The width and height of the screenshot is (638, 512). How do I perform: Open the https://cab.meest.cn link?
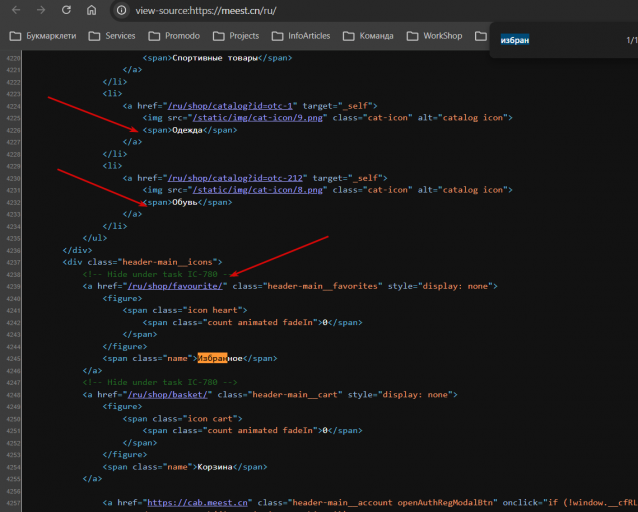point(197,503)
